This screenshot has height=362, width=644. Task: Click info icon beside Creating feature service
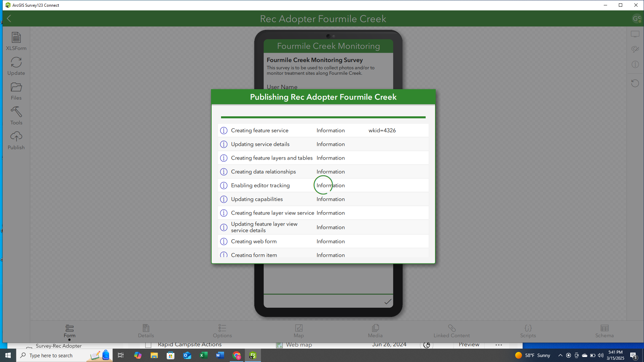pos(224,130)
